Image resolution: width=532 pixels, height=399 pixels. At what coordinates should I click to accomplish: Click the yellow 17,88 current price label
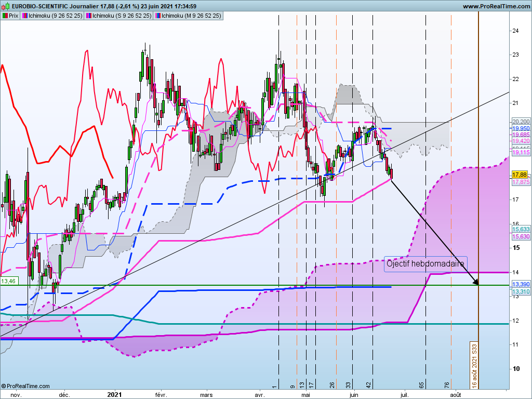520,175
